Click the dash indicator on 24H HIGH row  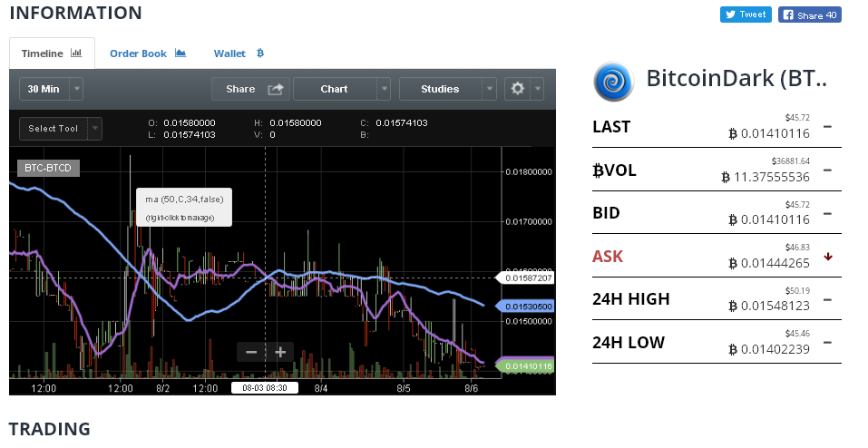[x=827, y=299]
